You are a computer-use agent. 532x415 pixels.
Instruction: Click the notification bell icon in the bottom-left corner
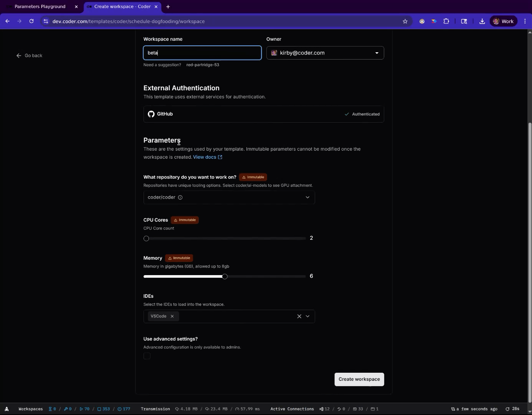pyautogui.click(x=7, y=409)
